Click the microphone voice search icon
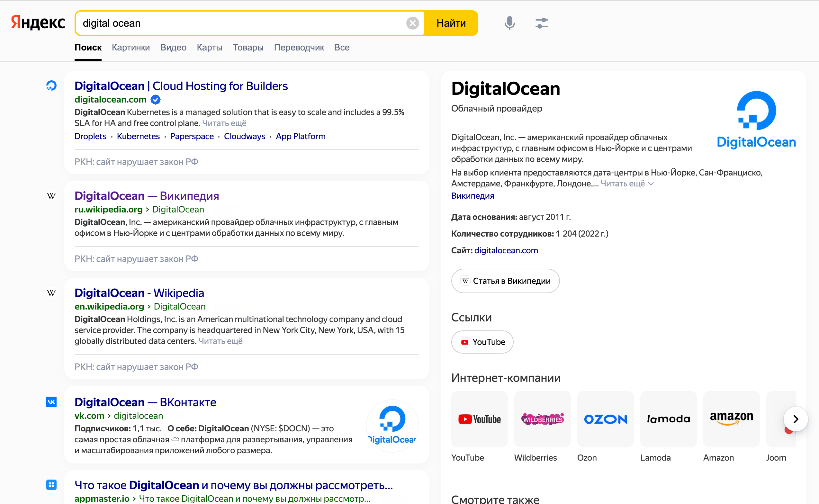 [509, 23]
